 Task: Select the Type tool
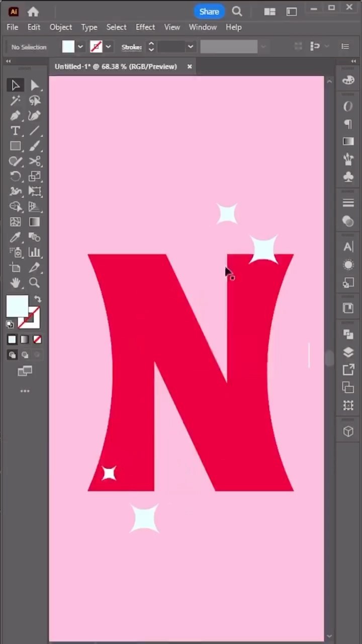[15, 131]
